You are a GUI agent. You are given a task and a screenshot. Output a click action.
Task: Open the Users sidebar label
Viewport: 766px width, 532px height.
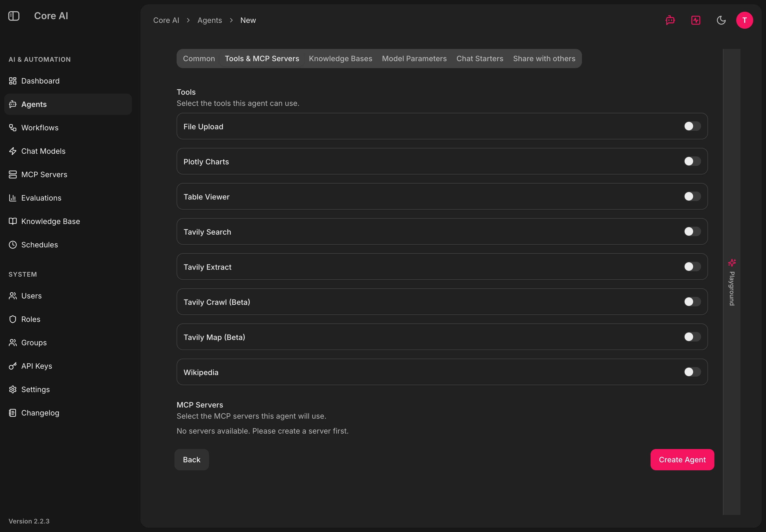31,296
